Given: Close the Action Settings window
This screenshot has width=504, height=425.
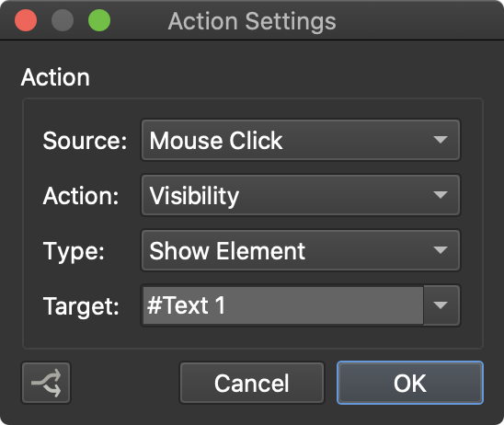Looking at the screenshot, I should click(x=26, y=20).
